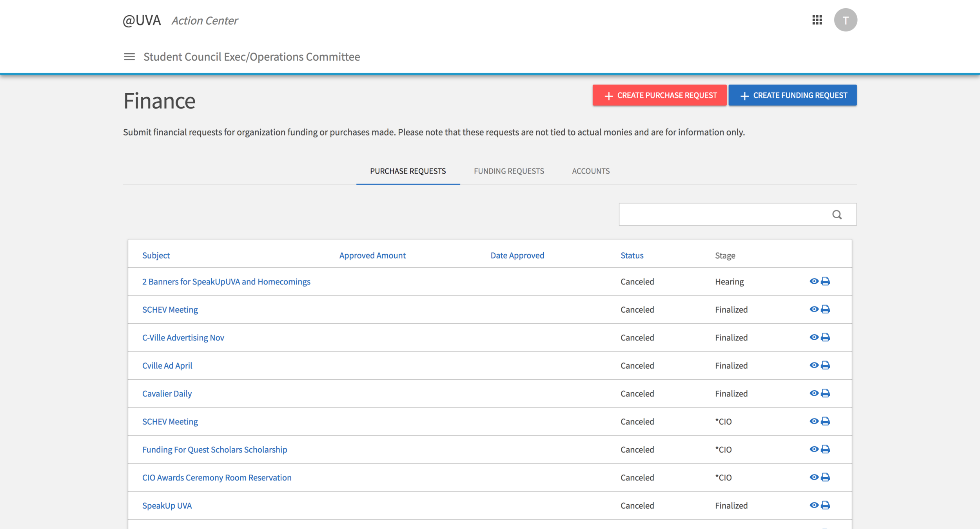Image resolution: width=980 pixels, height=529 pixels.
Task: Open the hamburger navigation menu
Action: tap(129, 57)
